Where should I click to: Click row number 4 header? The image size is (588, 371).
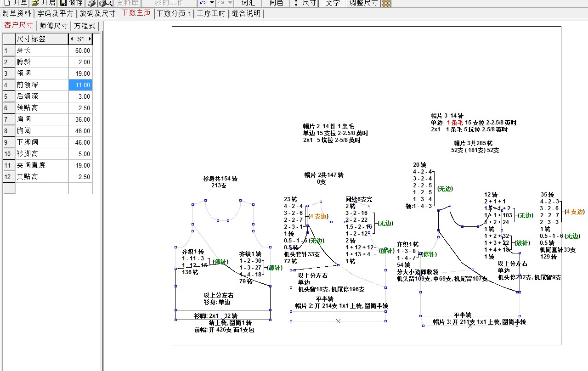[x=9, y=85]
